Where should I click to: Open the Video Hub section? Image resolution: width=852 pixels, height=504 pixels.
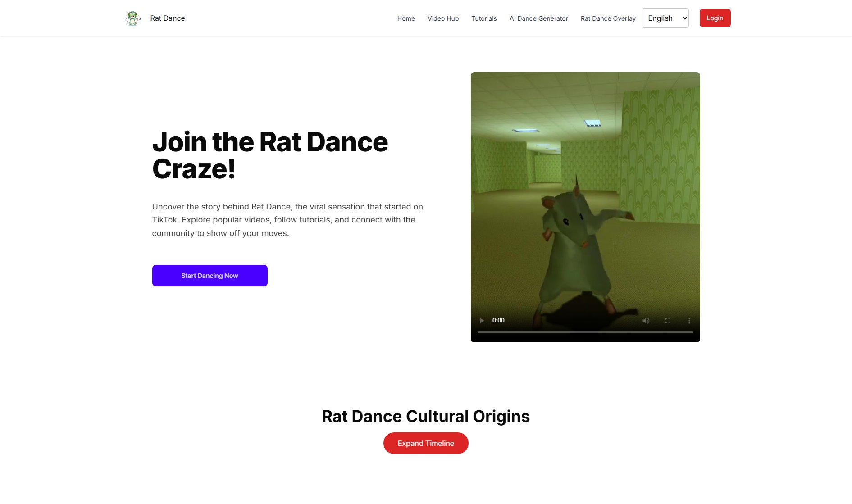(x=443, y=18)
